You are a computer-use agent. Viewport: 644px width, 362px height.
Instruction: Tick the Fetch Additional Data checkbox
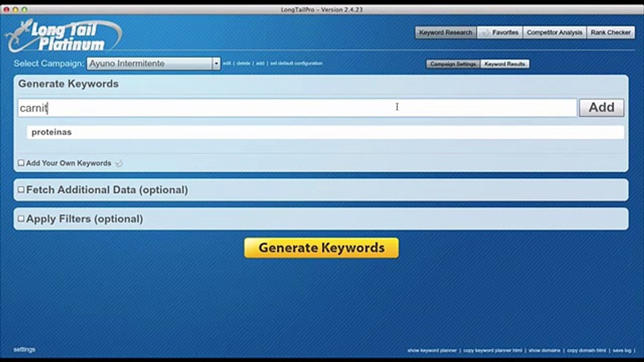click(x=21, y=190)
